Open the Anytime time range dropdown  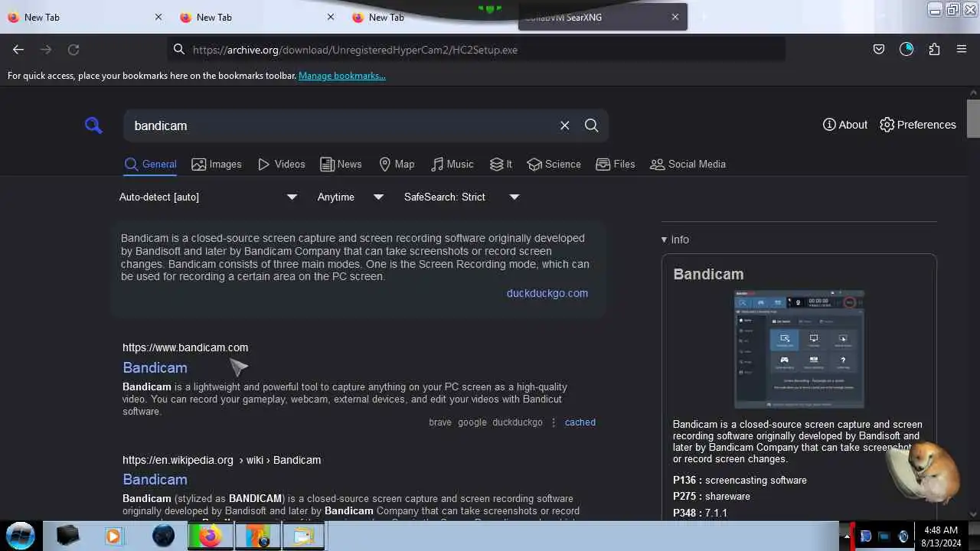(x=351, y=197)
